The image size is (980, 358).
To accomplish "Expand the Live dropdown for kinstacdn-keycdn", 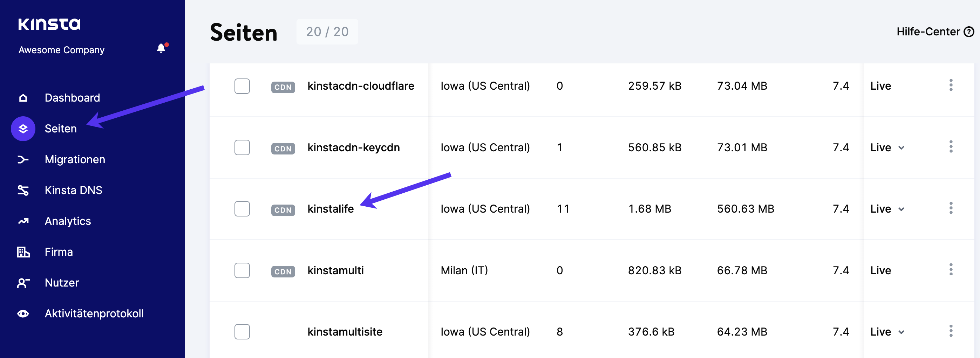I will (x=901, y=148).
